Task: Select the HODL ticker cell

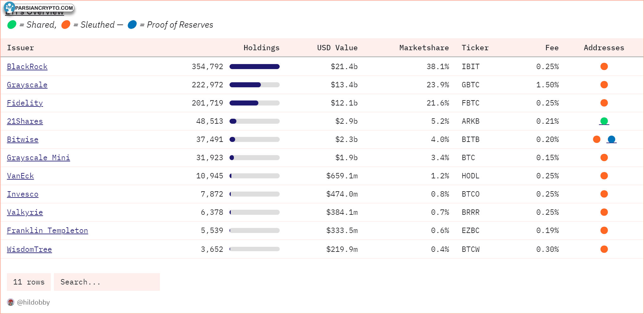Action: point(471,176)
